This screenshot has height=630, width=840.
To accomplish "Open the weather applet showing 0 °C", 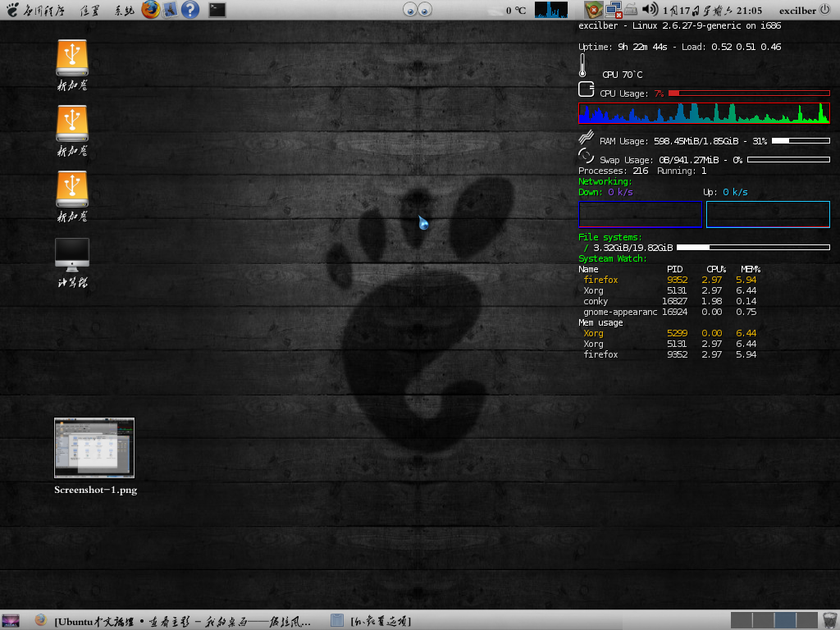I will [x=509, y=10].
